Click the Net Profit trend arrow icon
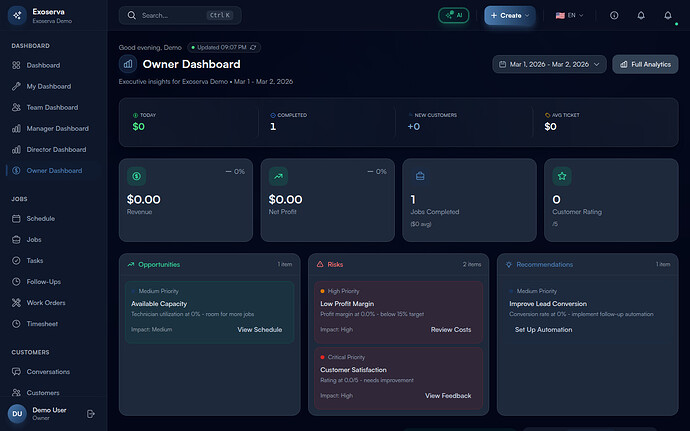The image size is (690, 431). pyautogui.click(x=278, y=176)
